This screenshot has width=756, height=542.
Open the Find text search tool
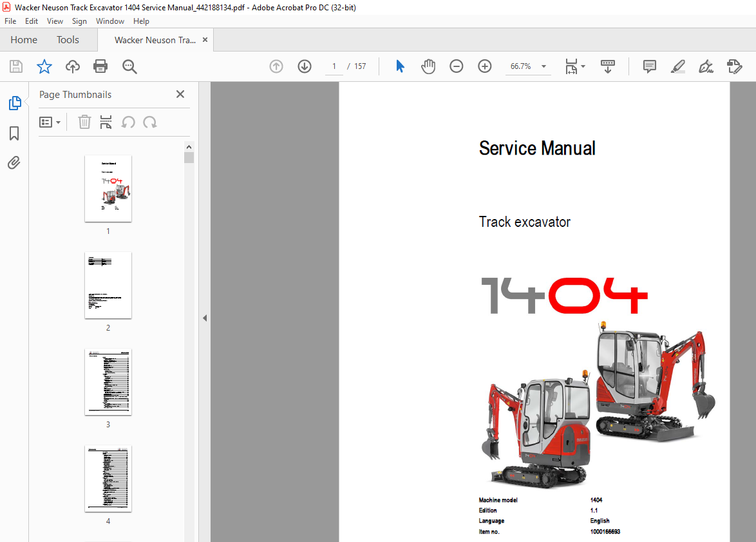click(129, 66)
